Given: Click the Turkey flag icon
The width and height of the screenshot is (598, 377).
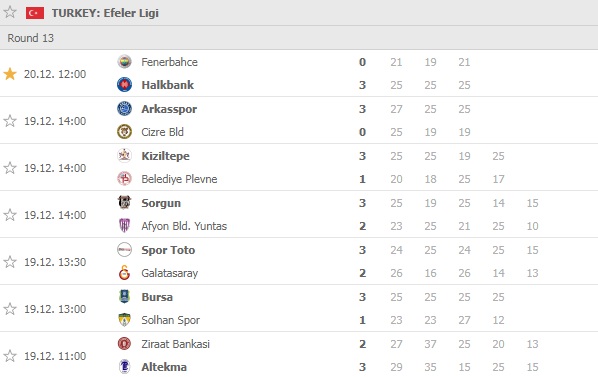Looking at the screenshot, I should [35, 13].
